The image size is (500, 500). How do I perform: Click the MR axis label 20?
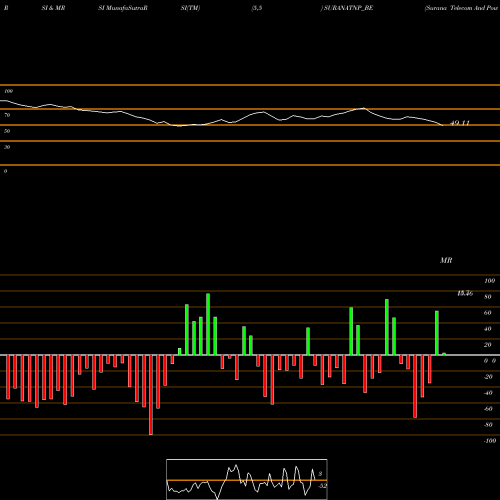(x=488, y=345)
